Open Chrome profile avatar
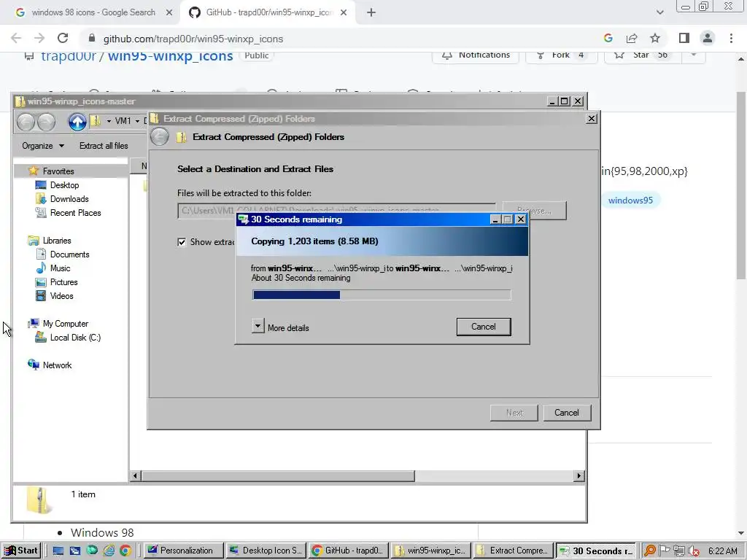 708,38
